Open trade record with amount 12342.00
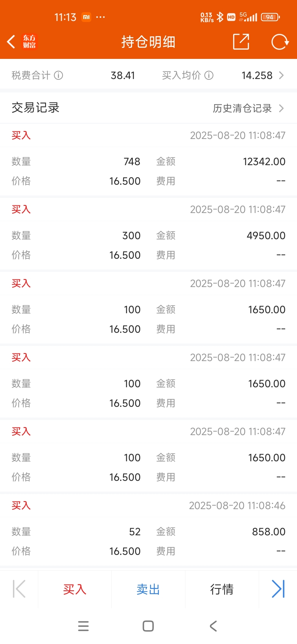The height and width of the screenshot is (644, 297). pyautogui.click(x=148, y=160)
